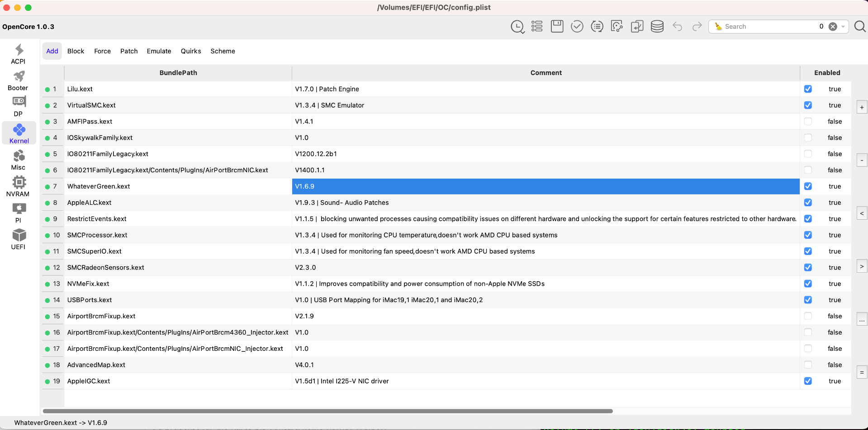Switch to the Quirks tab
Viewport: 868px width, 430px height.
click(x=191, y=51)
